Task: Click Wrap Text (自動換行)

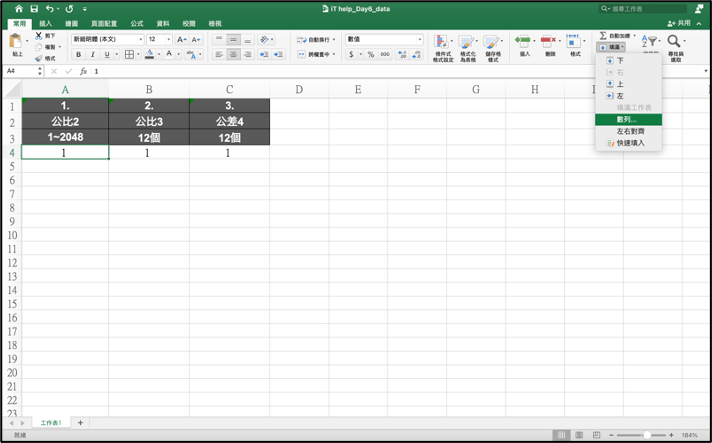Action: (x=314, y=40)
